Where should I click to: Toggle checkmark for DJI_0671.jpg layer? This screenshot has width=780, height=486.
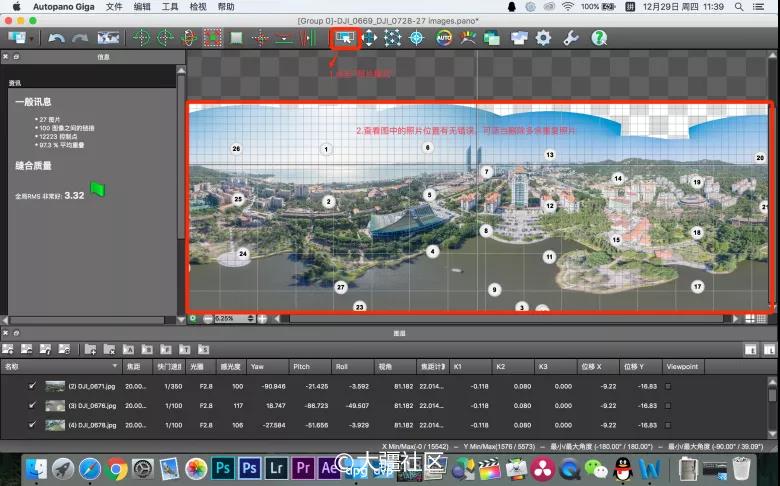[33, 386]
